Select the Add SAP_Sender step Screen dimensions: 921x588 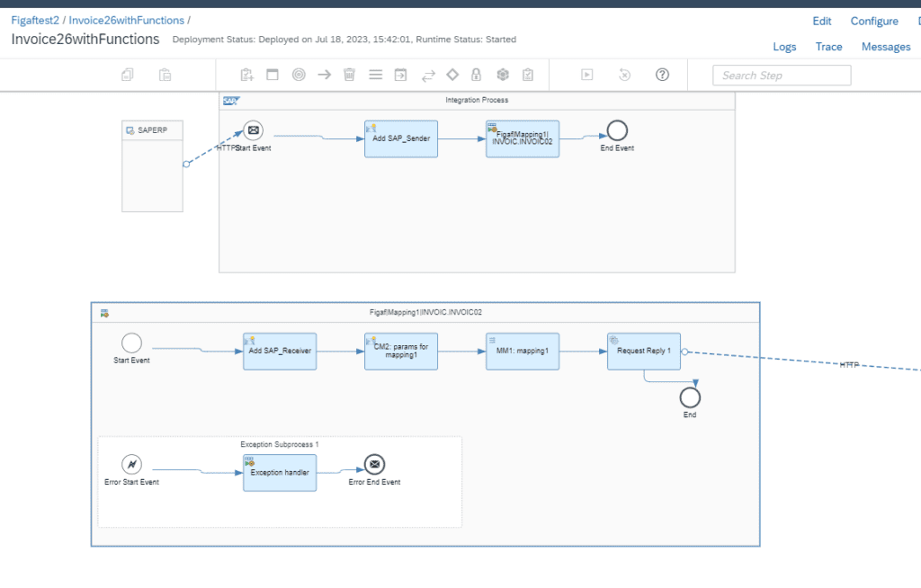(x=401, y=138)
